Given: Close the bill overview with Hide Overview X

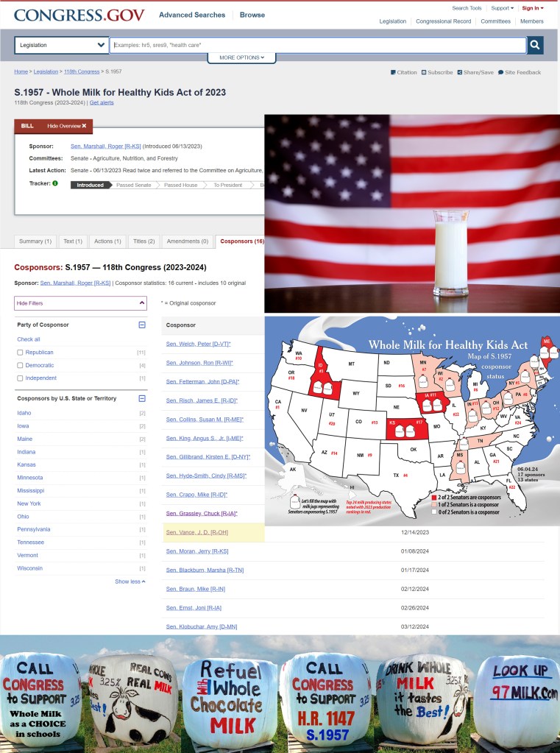Looking at the screenshot, I should pyautogui.click(x=66, y=126).
